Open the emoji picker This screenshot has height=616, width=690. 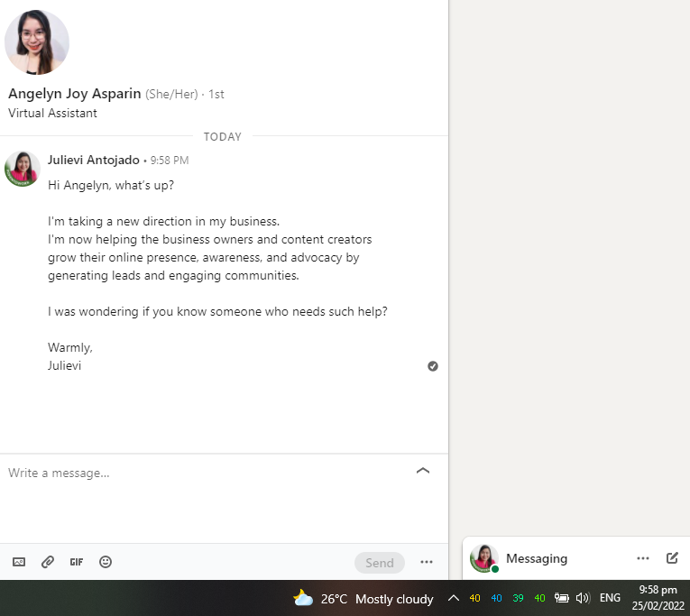click(x=106, y=562)
